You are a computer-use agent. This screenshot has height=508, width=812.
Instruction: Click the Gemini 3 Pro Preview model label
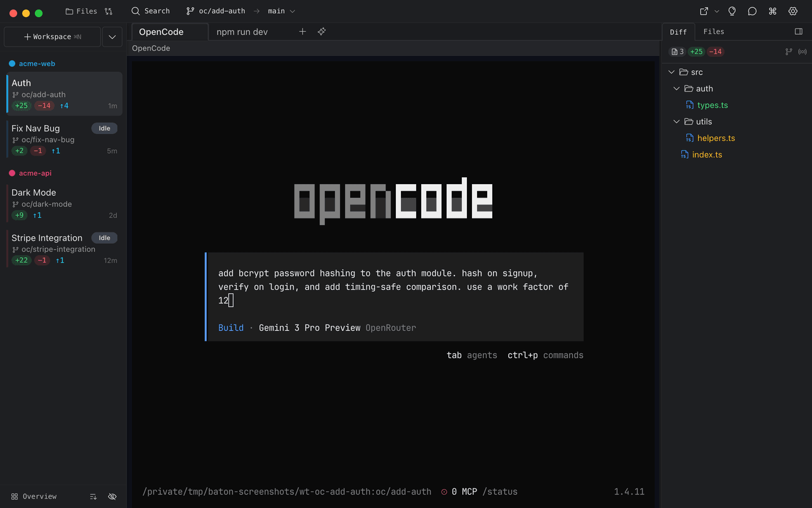click(310, 328)
